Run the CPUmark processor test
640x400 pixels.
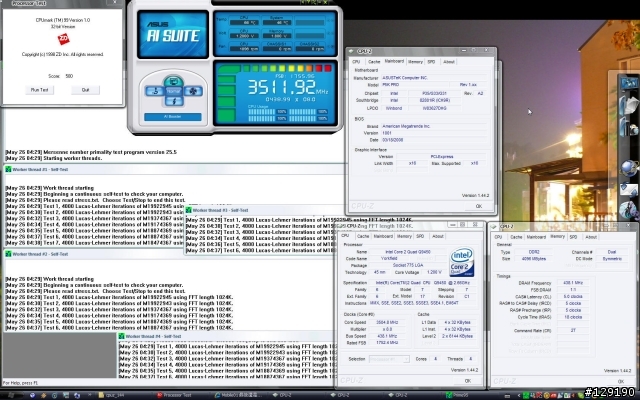click(39, 90)
